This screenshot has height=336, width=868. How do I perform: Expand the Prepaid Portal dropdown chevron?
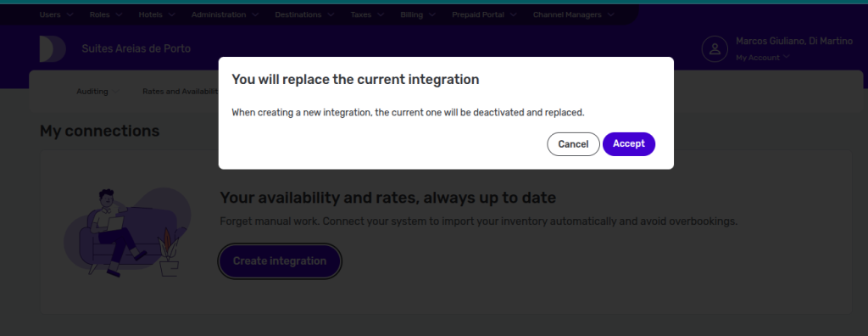(513, 15)
